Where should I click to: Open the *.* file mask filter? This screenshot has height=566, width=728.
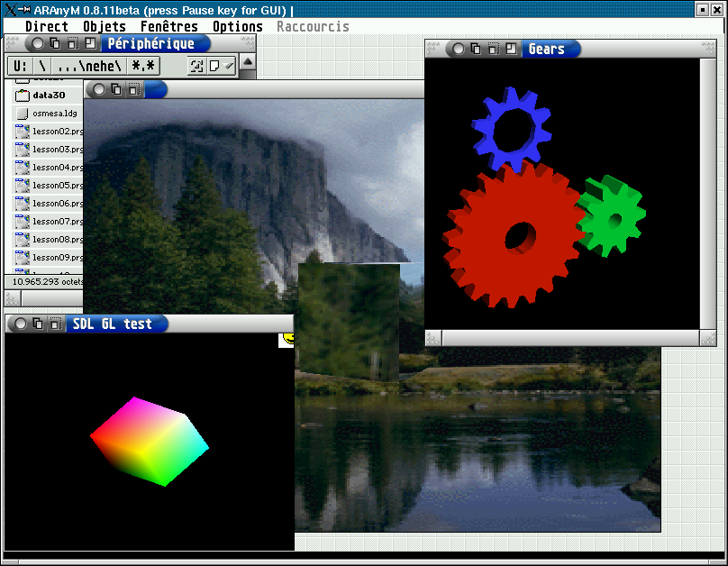tap(142, 66)
